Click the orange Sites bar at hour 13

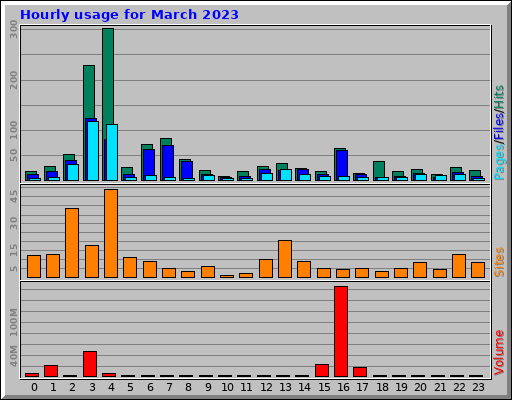pyautogui.click(x=285, y=259)
